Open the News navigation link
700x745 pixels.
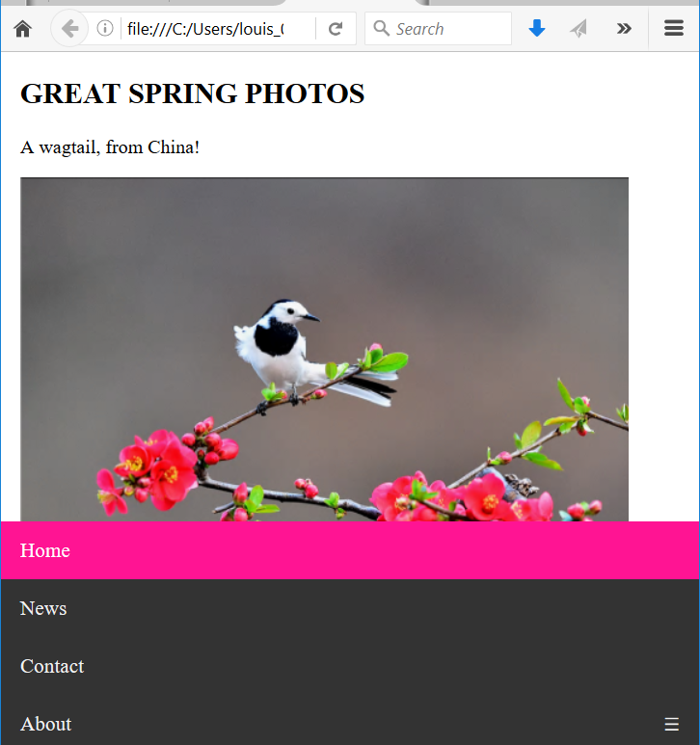[x=350, y=608]
